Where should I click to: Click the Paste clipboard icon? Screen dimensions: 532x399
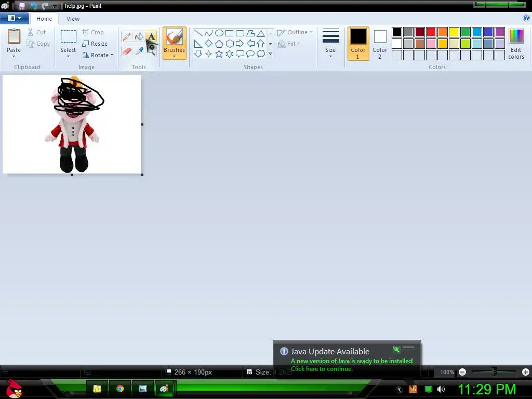14,36
